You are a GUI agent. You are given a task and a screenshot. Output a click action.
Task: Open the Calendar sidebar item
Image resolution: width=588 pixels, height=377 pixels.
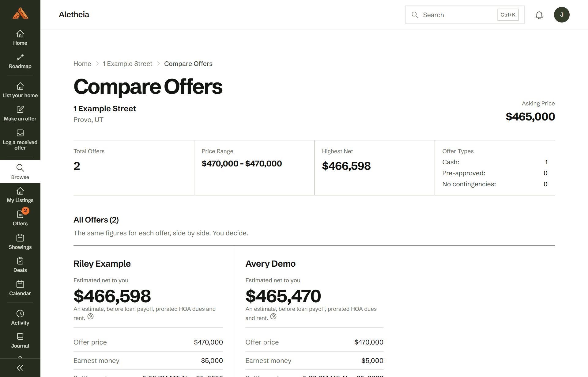click(20, 288)
